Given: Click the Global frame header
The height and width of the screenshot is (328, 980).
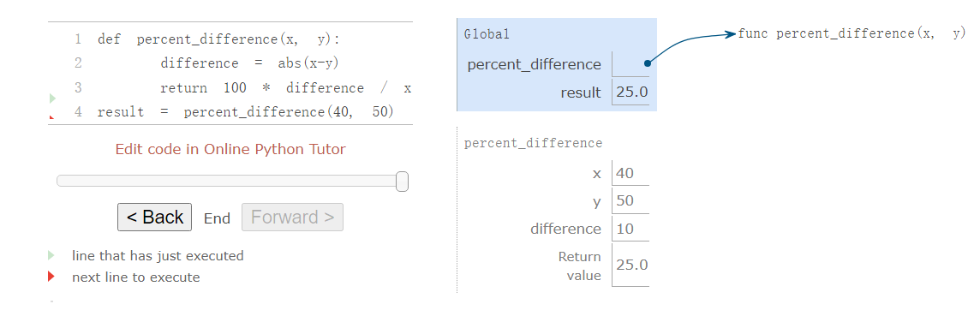Looking at the screenshot, I should pyautogui.click(x=487, y=34).
